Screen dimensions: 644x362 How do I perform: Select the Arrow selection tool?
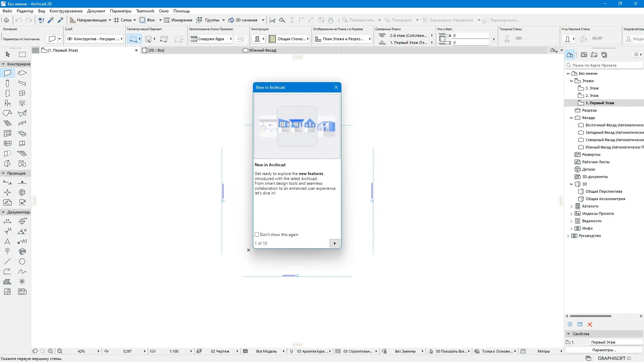pos(8,54)
